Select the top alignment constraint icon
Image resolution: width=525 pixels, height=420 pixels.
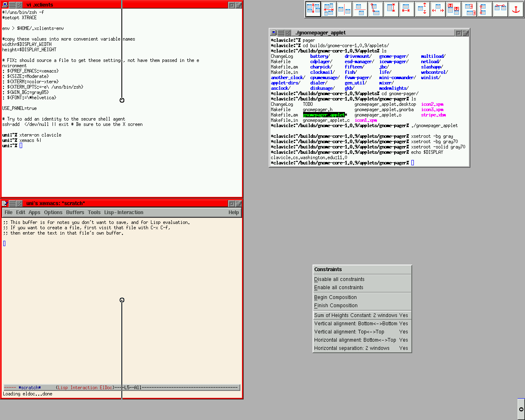pyautogui.click(x=453, y=9)
